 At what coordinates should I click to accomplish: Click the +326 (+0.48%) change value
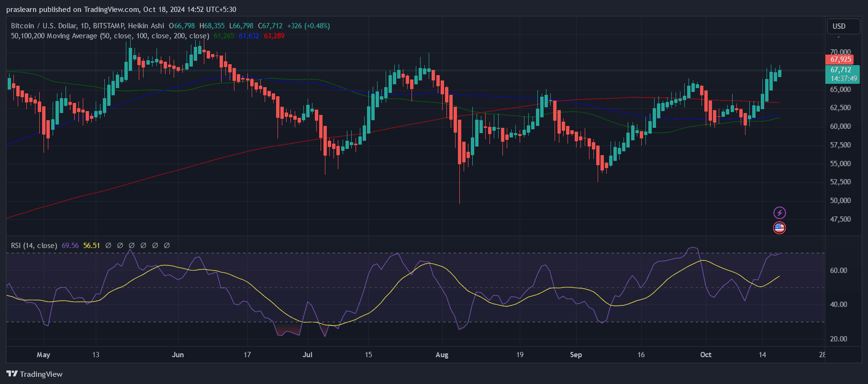309,26
